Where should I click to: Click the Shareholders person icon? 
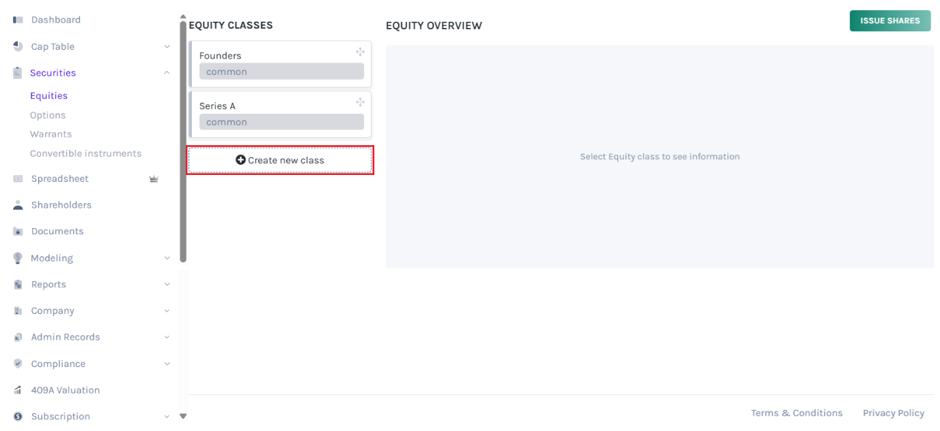[18, 205]
